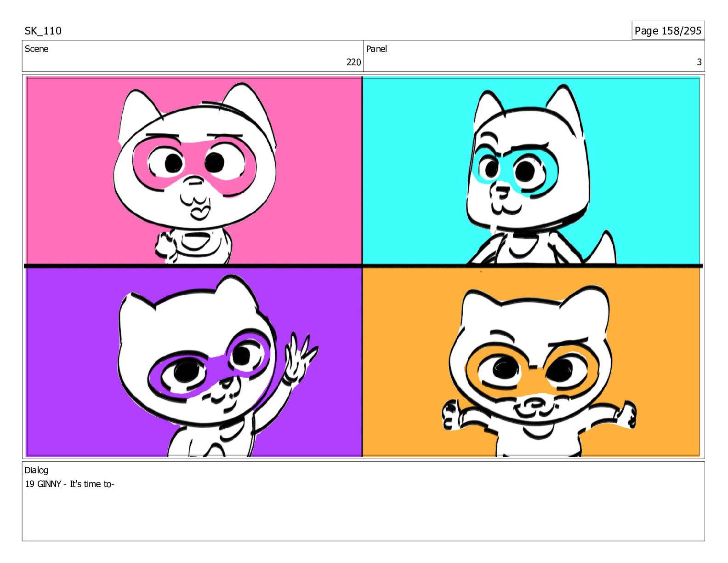Click the SK_110 title text
Viewport: 728px width, 563px height.
[x=43, y=31]
